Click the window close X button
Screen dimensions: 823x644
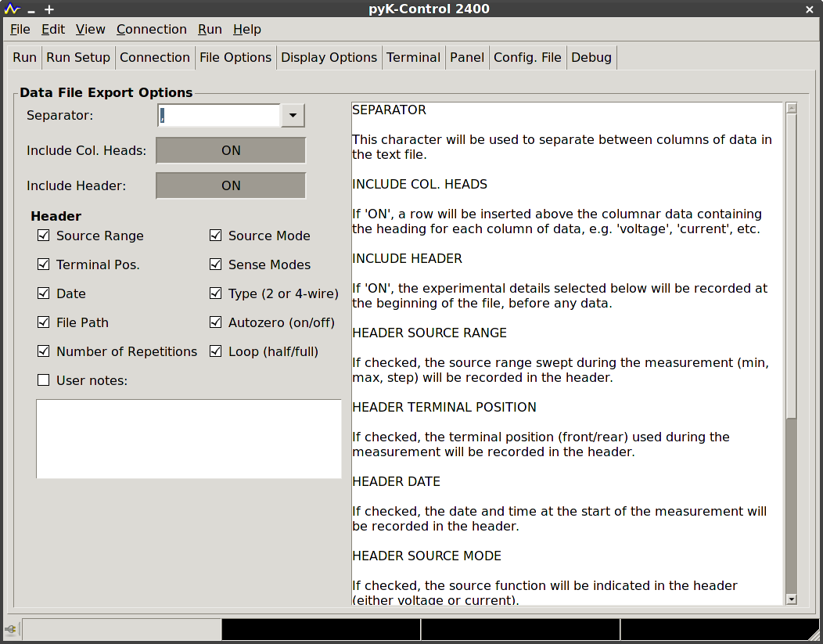pos(810,9)
